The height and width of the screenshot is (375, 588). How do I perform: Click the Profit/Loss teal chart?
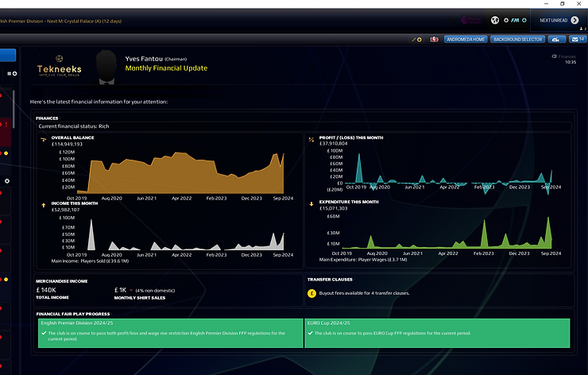[x=448, y=173]
